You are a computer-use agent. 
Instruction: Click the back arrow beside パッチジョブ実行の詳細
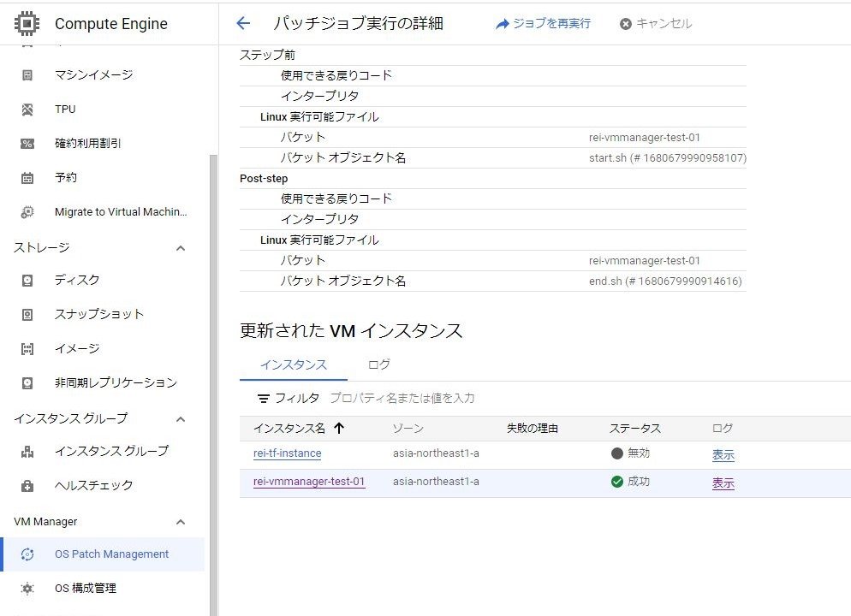243,24
